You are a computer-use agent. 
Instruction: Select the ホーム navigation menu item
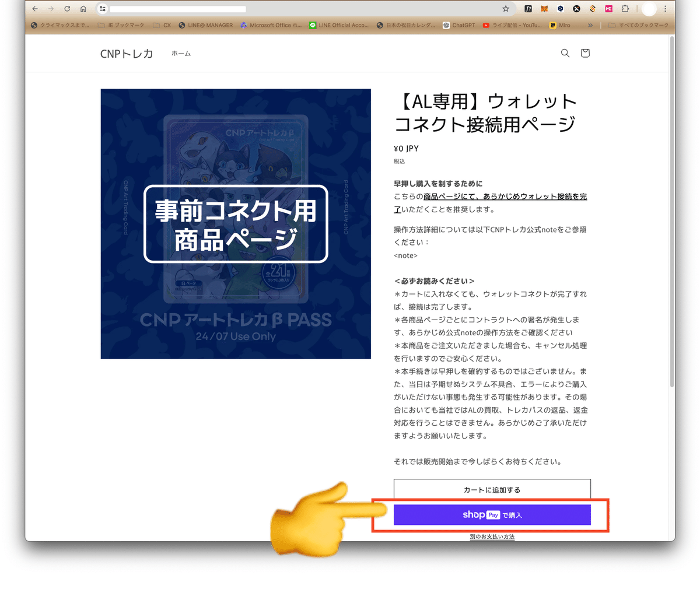pos(181,54)
